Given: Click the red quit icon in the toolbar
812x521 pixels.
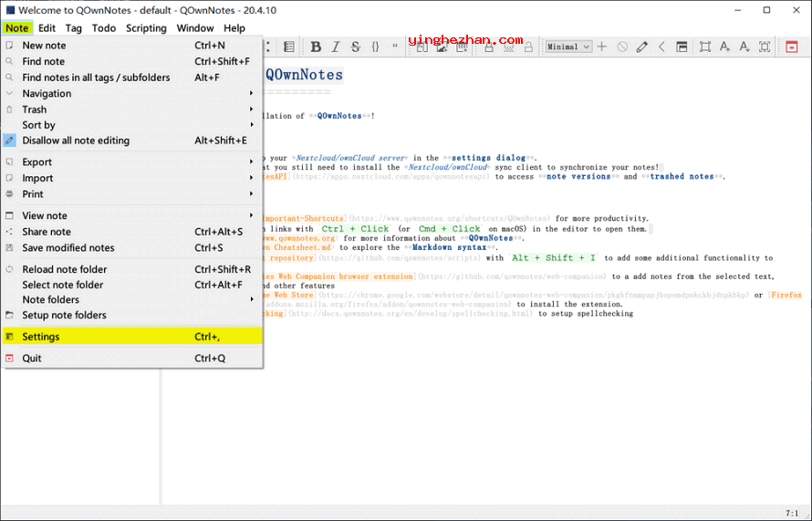Looking at the screenshot, I should click(791, 47).
